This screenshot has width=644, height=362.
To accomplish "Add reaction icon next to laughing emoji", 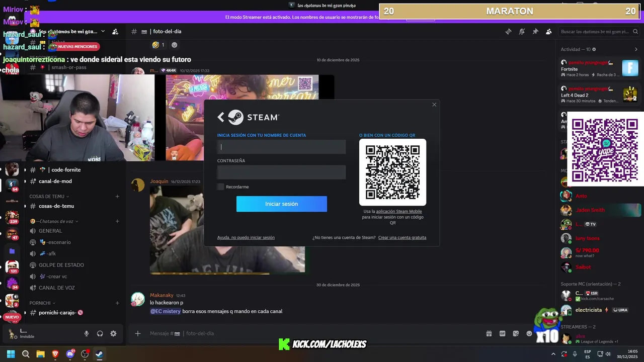I will (x=174, y=45).
